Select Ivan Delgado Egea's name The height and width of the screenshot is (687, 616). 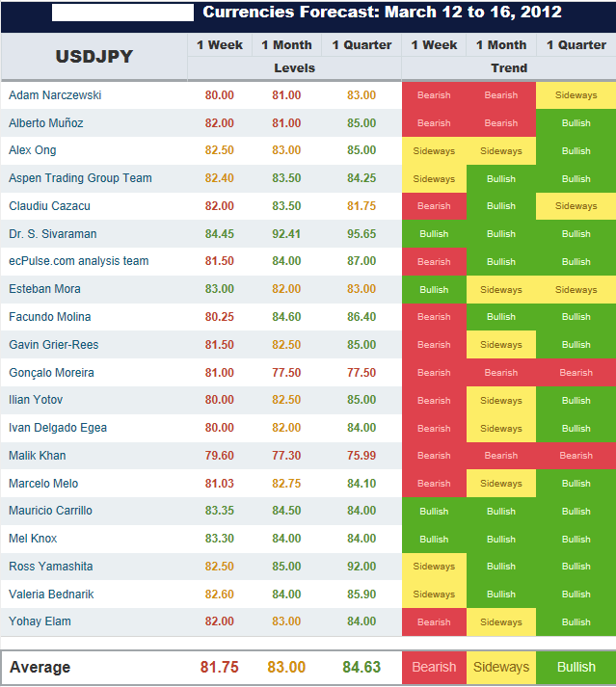pos(58,428)
